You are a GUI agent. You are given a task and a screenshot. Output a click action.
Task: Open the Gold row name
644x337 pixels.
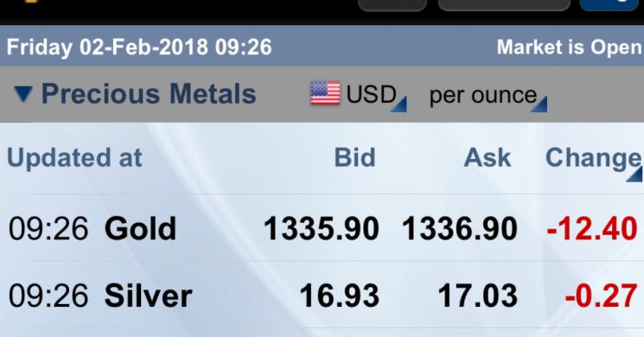tap(140, 229)
